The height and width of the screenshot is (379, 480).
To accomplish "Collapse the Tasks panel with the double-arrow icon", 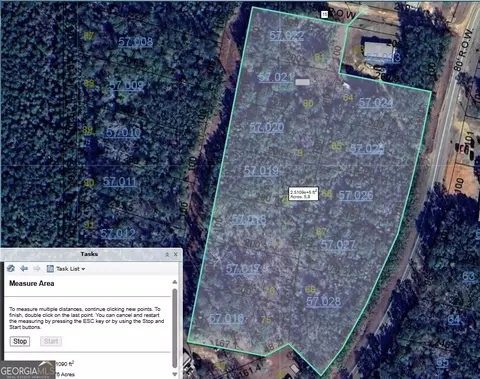I will (x=167, y=255).
